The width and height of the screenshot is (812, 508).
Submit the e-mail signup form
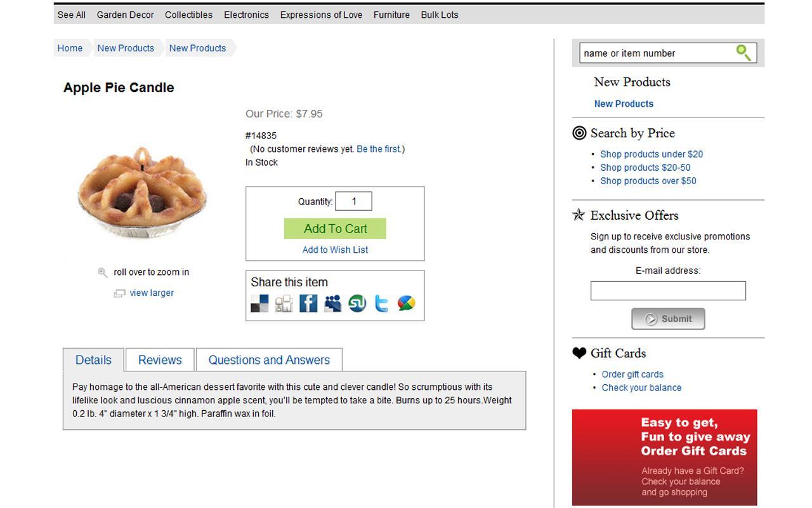[668, 319]
